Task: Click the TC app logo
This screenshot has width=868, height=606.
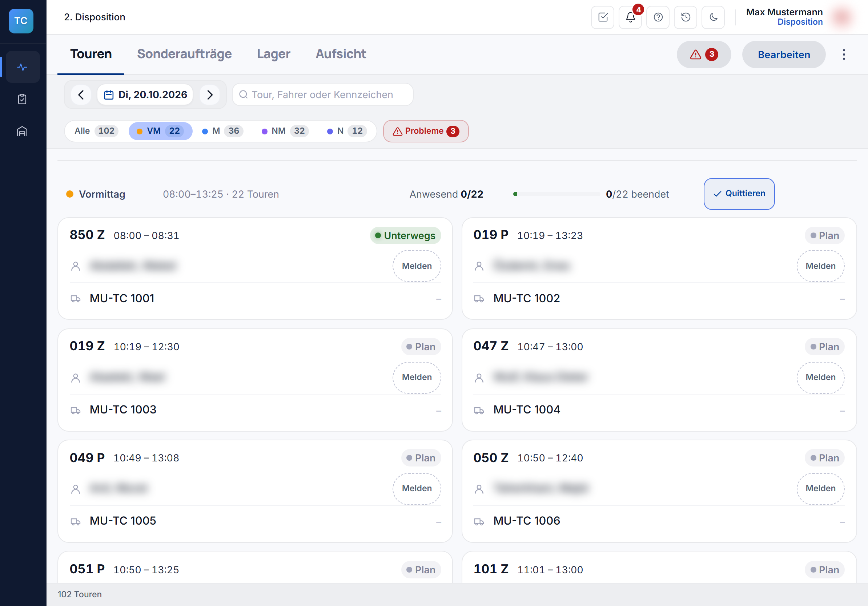Action: click(x=21, y=21)
